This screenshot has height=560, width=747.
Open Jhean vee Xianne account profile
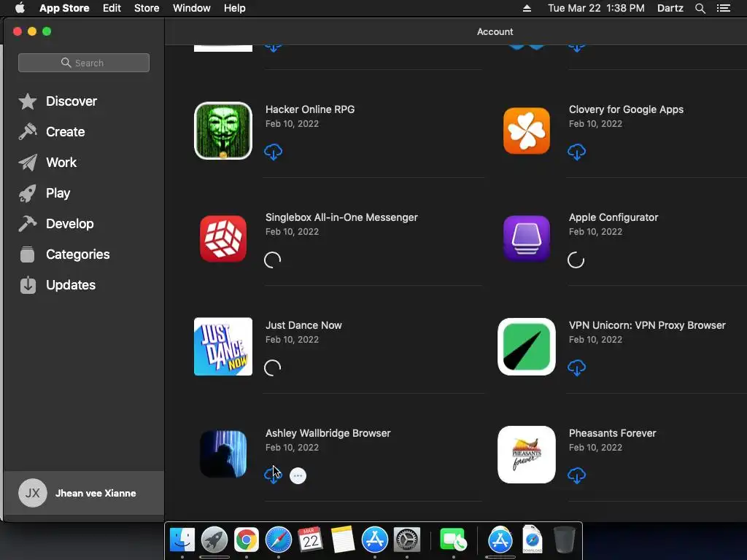tap(84, 493)
